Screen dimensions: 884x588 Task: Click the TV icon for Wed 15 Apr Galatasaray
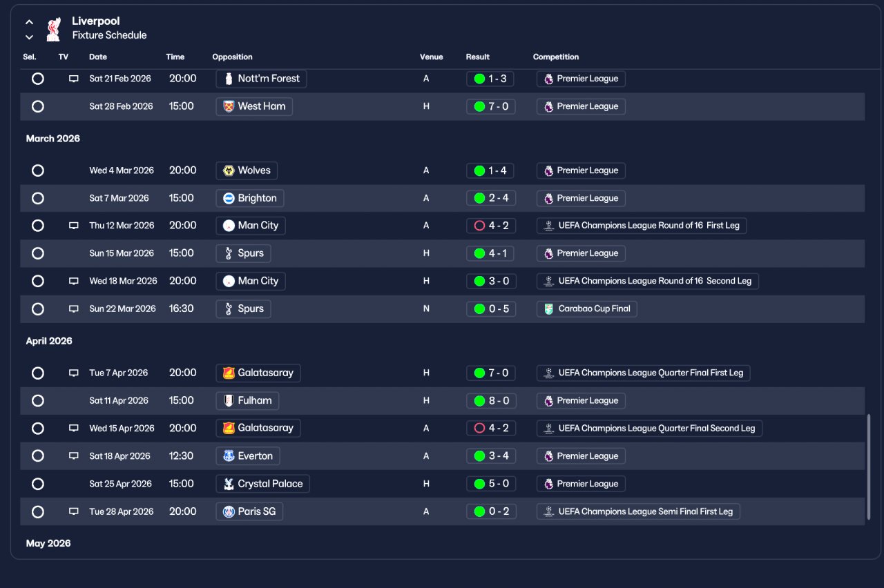click(74, 428)
